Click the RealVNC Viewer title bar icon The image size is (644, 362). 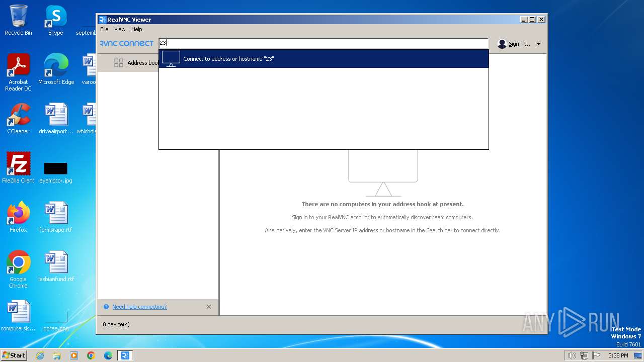click(x=102, y=20)
